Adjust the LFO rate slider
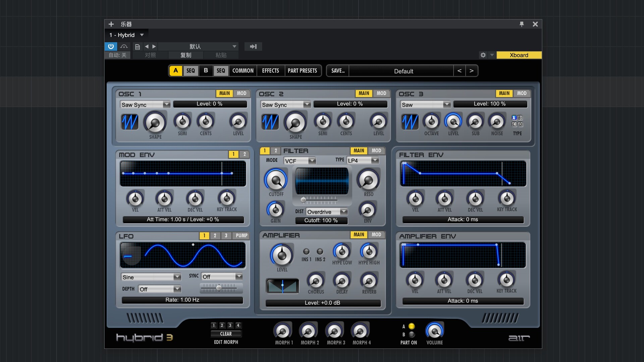The width and height of the screenshot is (644, 362). [x=219, y=288]
